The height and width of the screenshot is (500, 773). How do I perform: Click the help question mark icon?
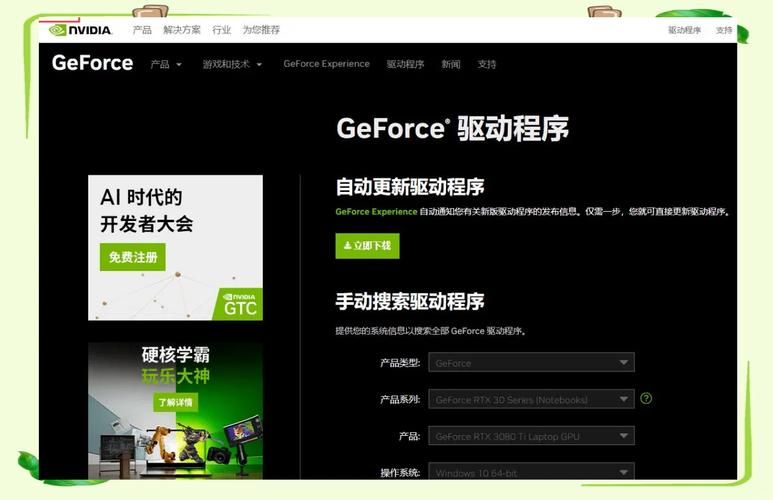[646, 398]
